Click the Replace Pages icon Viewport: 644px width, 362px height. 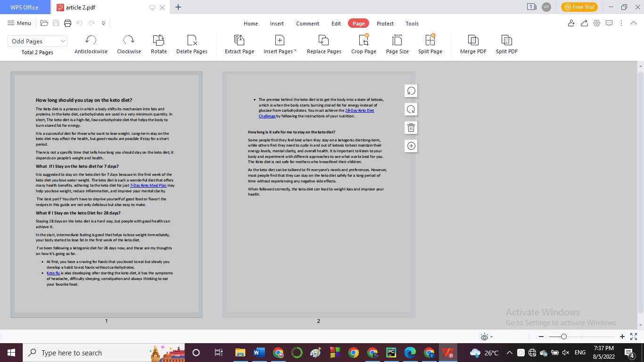[x=324, y=44]
